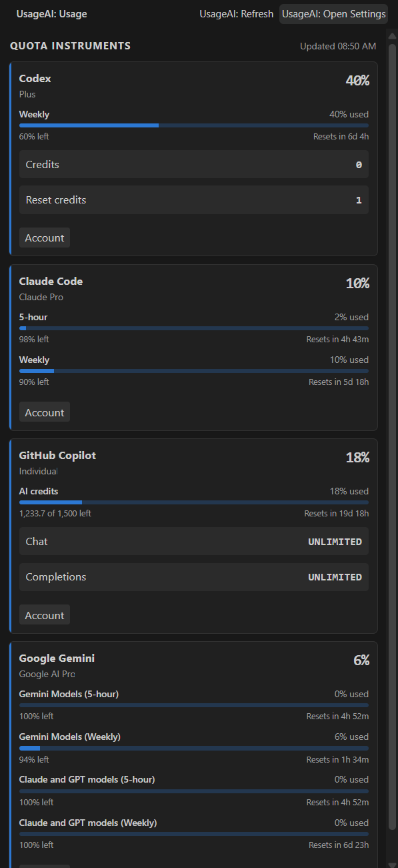Click 'Resets in 6d 23h' text
398x868 pixels.
pos(339,845)
